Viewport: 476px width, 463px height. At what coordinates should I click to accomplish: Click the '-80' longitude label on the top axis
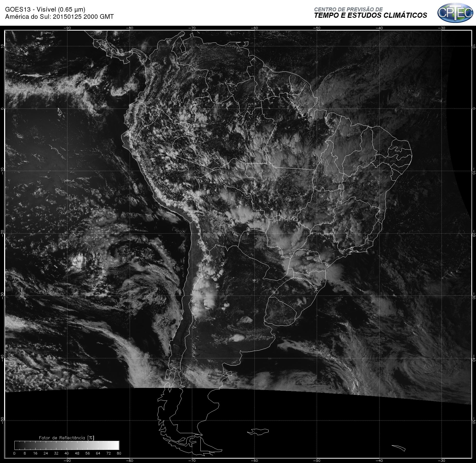[x=129, y=28]
